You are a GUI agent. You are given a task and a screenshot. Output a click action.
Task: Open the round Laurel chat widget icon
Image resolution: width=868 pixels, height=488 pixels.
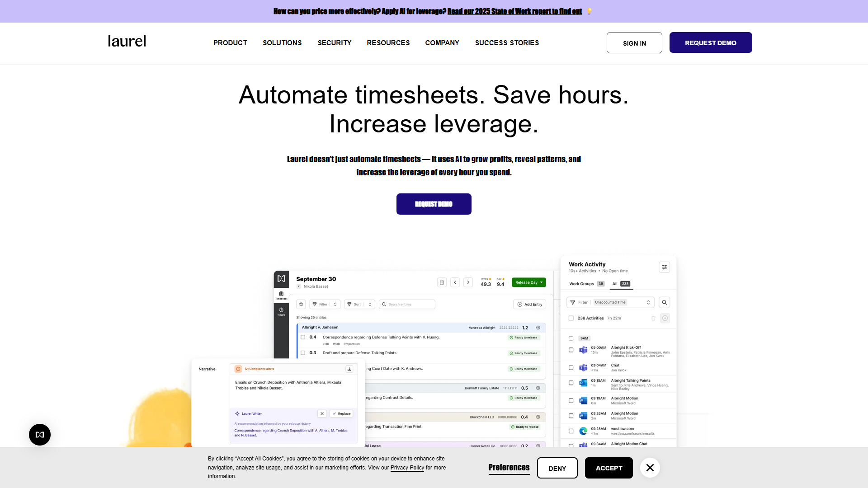click(x=40, y=435)
